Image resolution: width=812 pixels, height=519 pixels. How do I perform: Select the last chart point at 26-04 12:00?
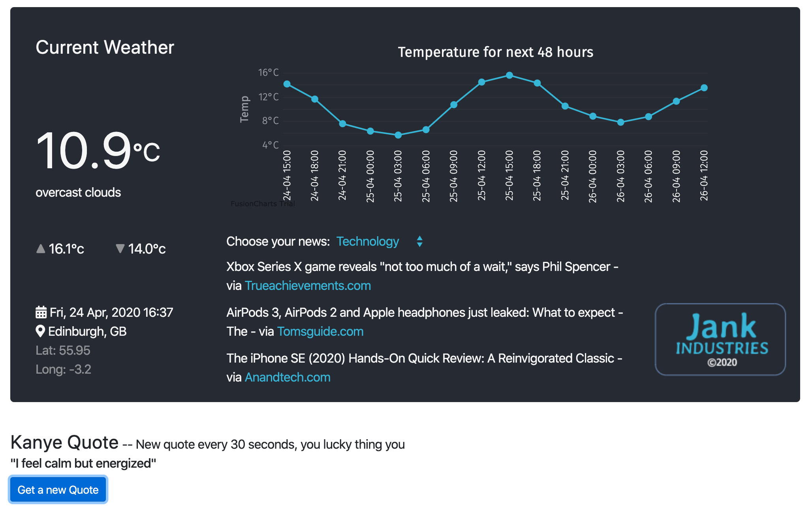704,88
